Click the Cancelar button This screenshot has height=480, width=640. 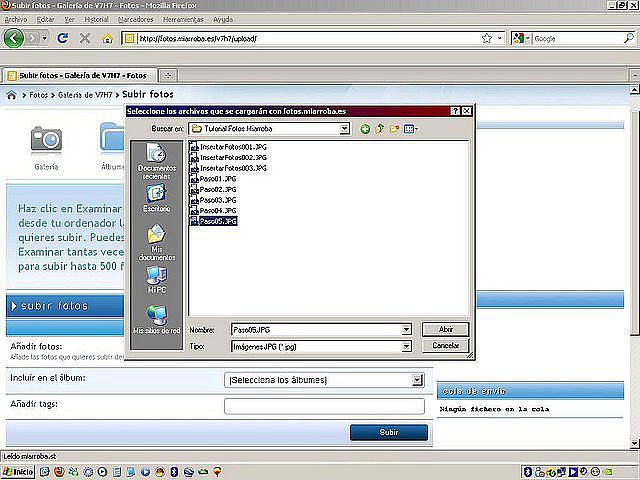pos(445,346)
